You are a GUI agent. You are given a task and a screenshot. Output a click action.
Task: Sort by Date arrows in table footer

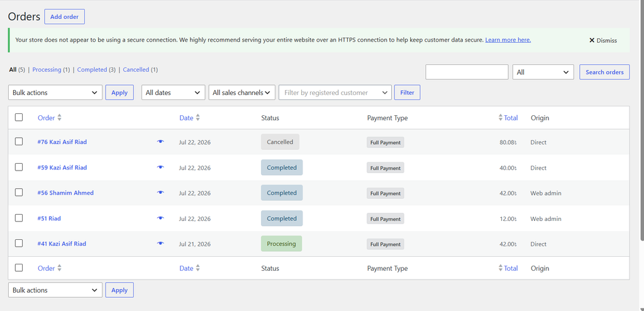(x=198, y=268)
